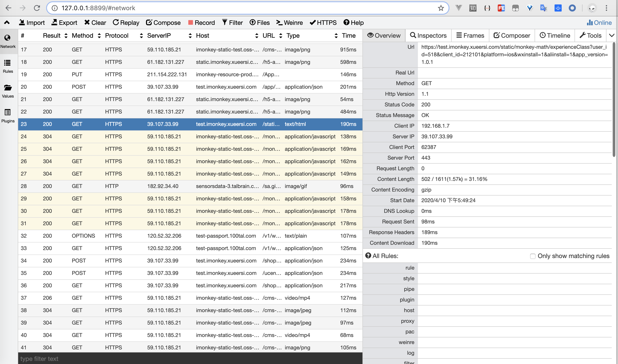Open the HTTPS settings
Viewport: 618px width, 364px height.
(323, 23)
